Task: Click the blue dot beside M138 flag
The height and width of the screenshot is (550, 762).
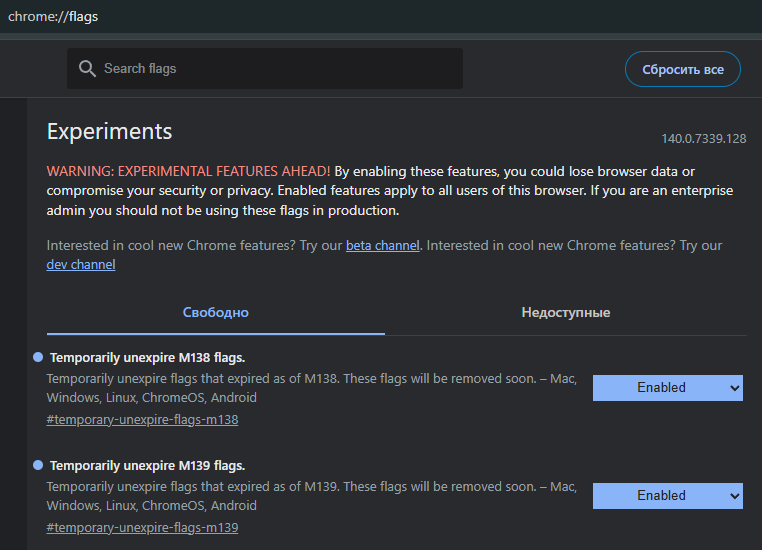Action: 38,357
